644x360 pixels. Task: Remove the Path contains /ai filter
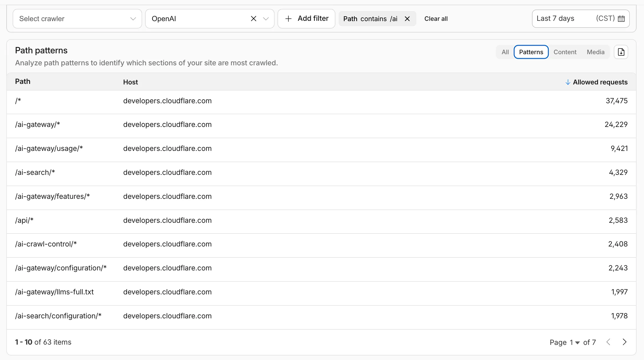click(x=407, y=19)
